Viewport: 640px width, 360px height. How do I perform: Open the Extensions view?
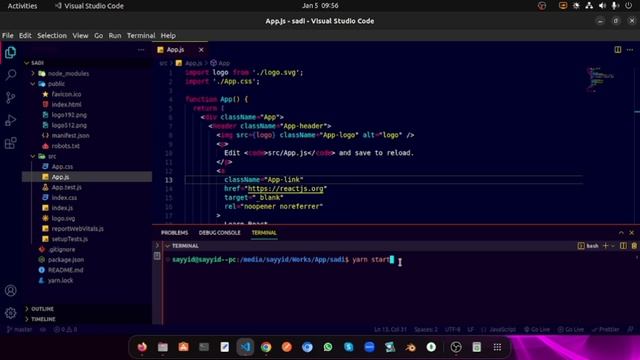tap(11, 143)
